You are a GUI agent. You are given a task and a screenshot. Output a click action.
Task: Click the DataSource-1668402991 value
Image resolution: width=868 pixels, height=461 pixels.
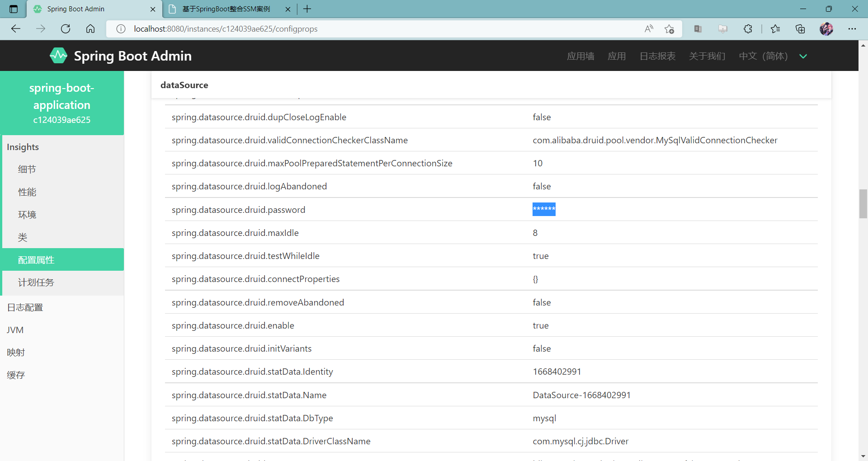coord(581,395)
